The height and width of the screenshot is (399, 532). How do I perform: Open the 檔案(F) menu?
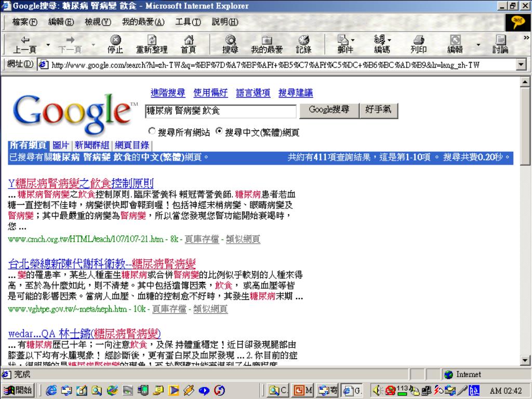[x=25, y=22]
